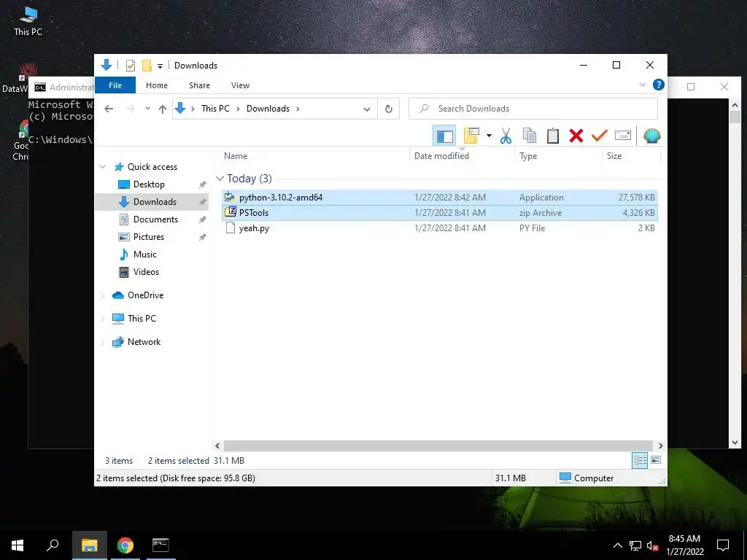
Task: Select OneDrive in the navigation pane
Action: 145,295
